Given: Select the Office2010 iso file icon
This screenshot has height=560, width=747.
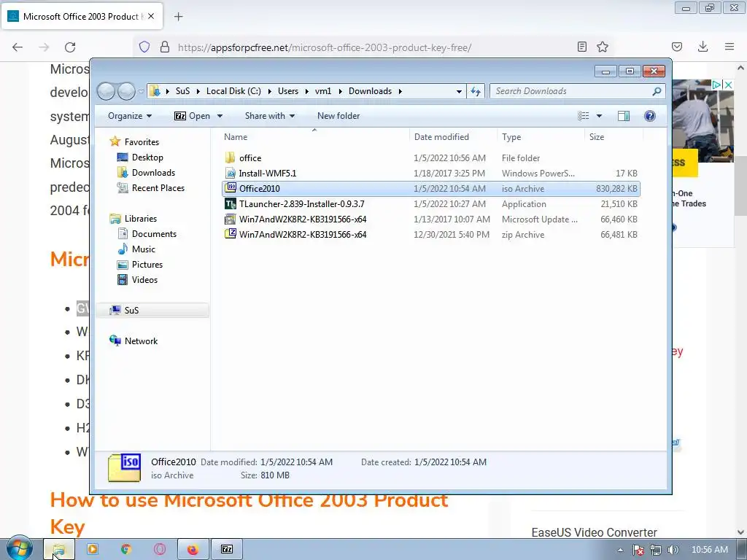Looking at the screenshot, I should click(231, 188).
